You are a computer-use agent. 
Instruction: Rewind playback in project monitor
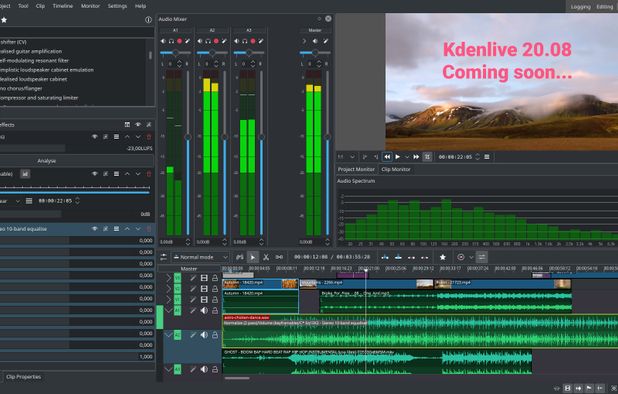pos(387,157)
